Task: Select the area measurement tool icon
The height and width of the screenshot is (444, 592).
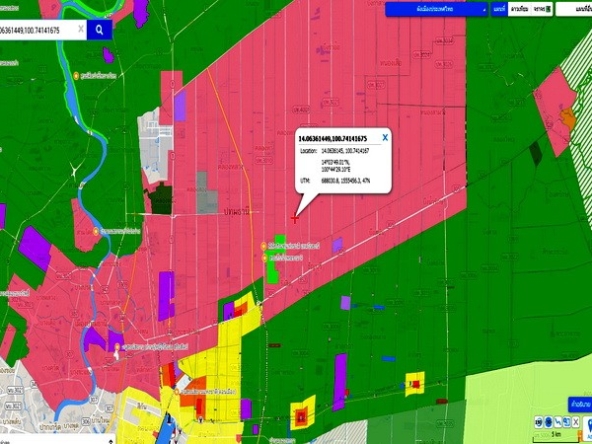Action: click(566, 422)
